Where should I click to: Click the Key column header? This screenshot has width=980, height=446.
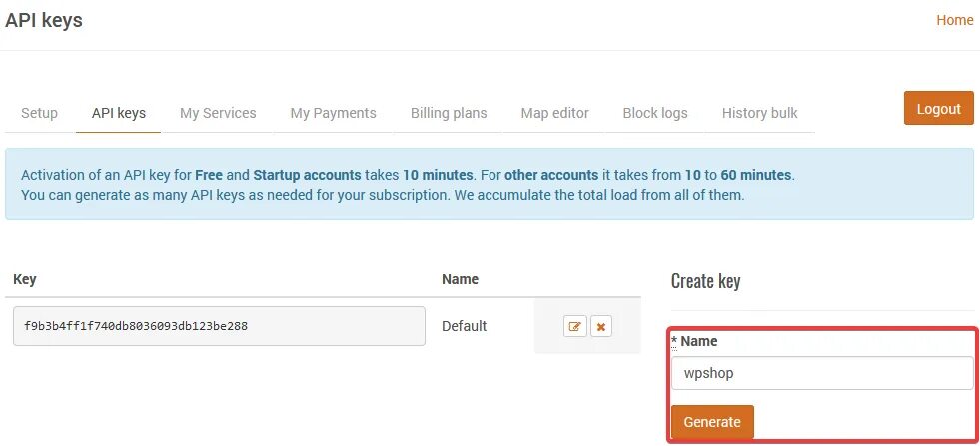pyautogui.click(x=24, y=279)
